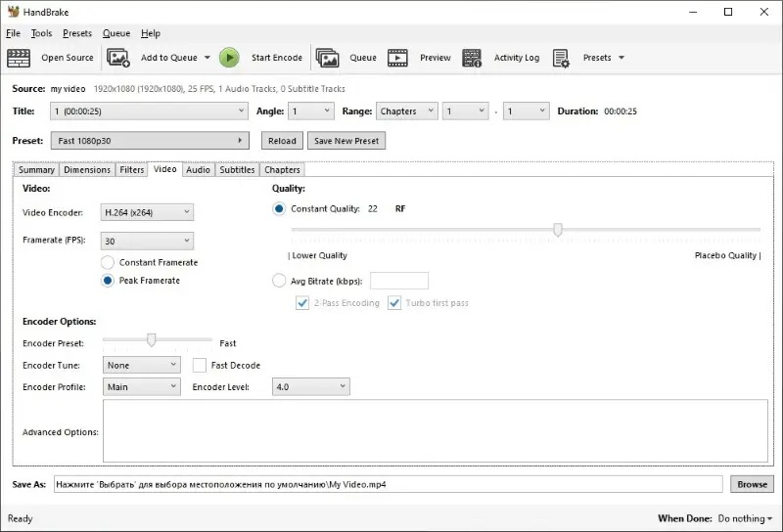Open the Tools menu

pos(41,33)
